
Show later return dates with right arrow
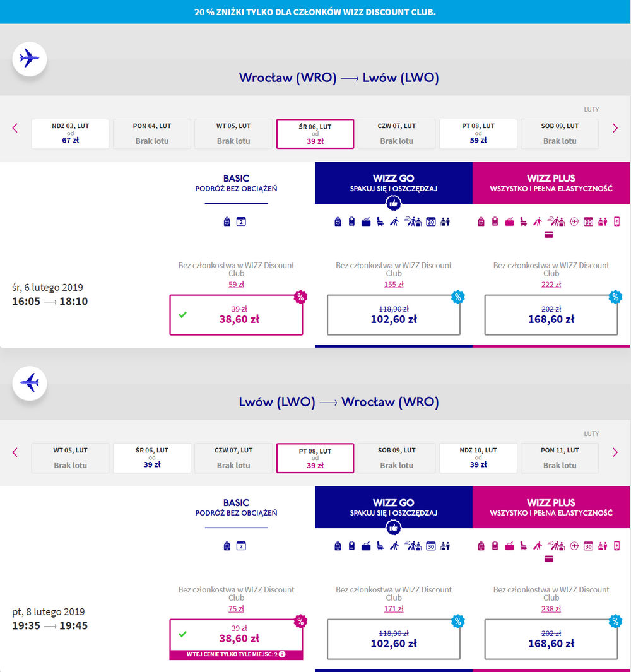click(x=615, y=452)
